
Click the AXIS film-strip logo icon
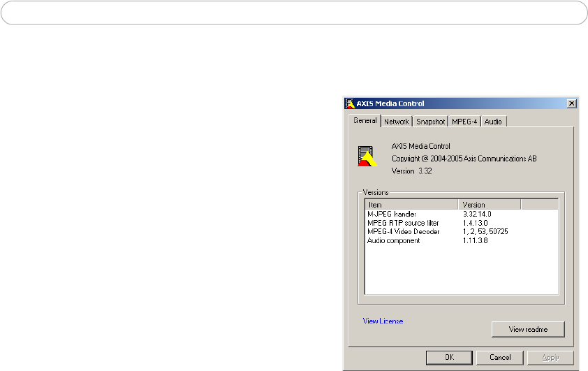367,156
